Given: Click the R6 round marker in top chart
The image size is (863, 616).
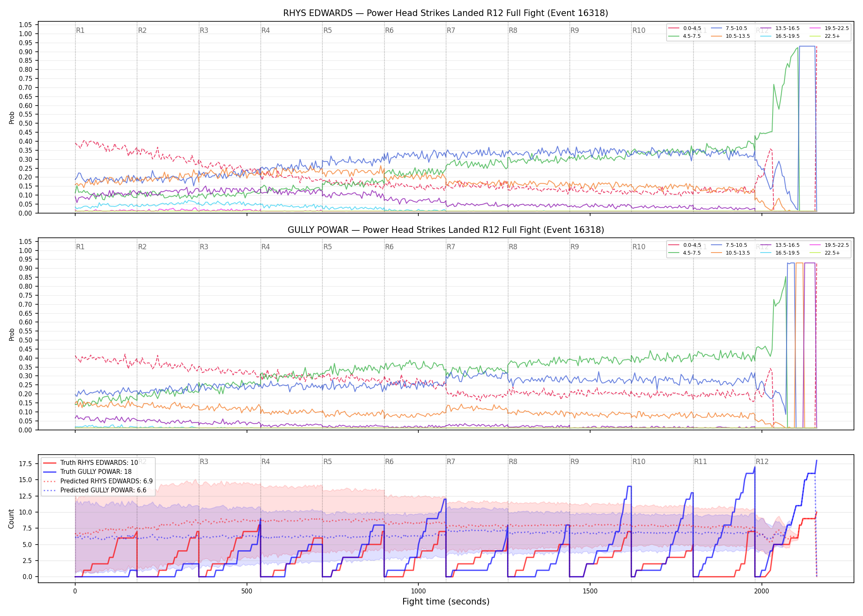Looking at the screenshot, I should coord(389,30).
